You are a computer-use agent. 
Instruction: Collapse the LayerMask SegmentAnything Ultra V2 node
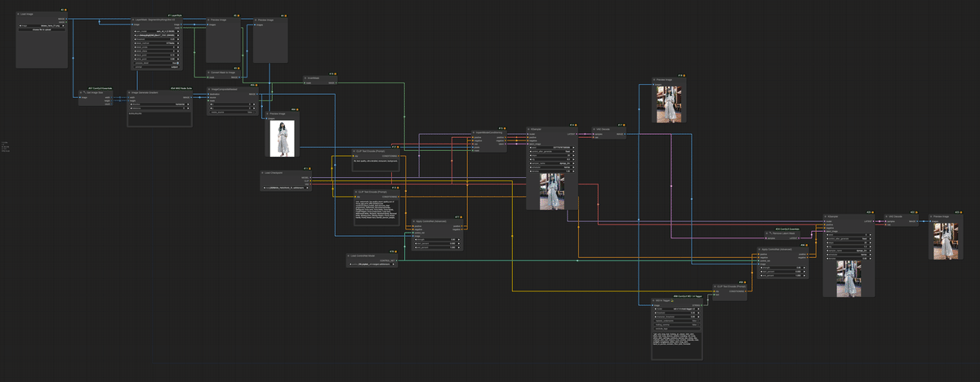tap(134, 20)
